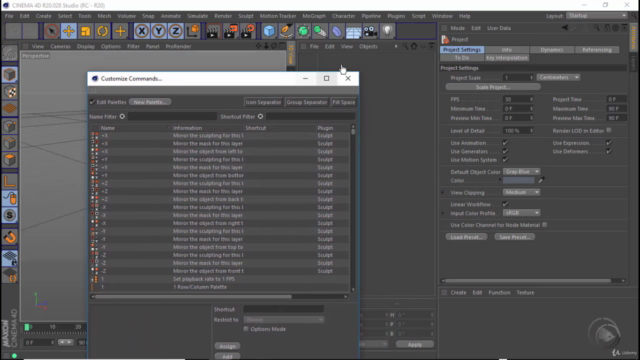Select the Spline pen tool
This screenshot has height=360, width=640.
pos(286,31)
